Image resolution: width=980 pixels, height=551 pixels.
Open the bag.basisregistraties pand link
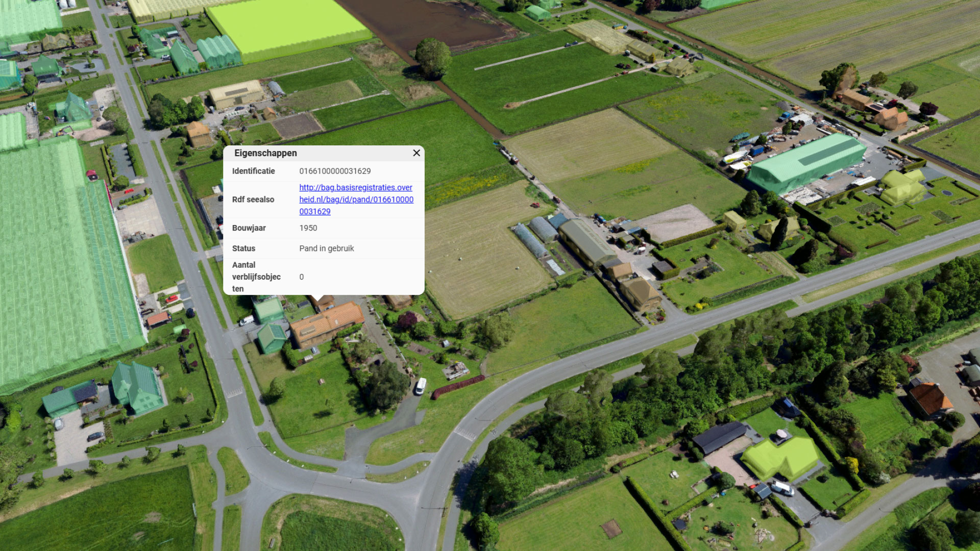coord(356,199)
